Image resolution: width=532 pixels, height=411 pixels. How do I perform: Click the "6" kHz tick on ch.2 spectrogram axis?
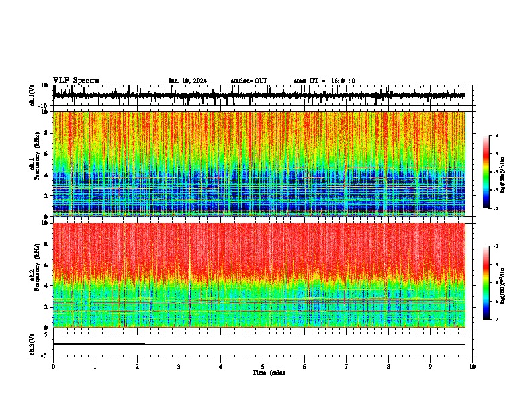[47, 265]
